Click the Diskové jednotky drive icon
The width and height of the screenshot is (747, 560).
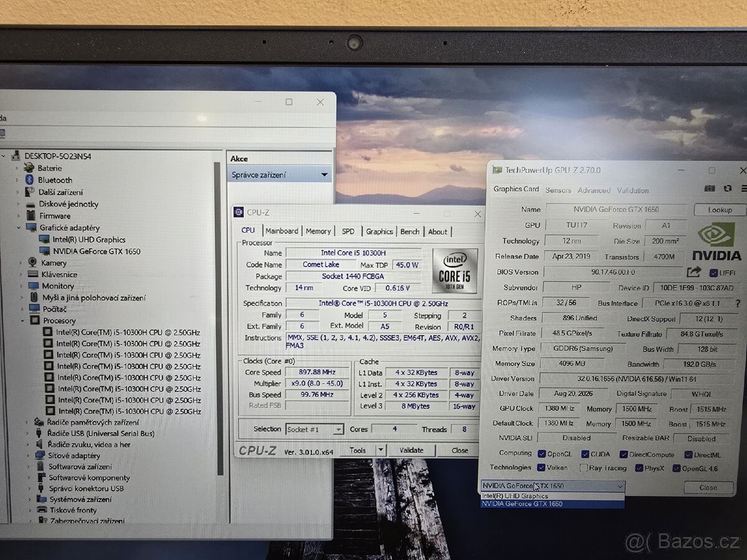click(31, 204)
